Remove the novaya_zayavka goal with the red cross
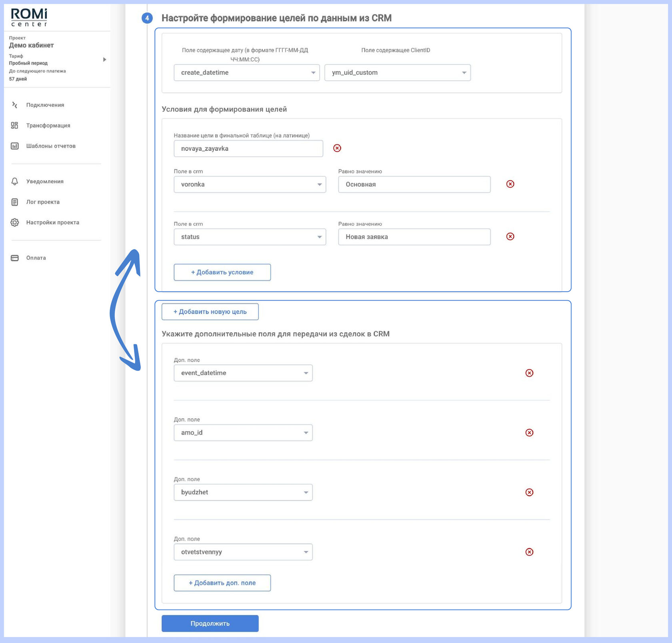Screen dimensions: 672x643 [337, 148]
